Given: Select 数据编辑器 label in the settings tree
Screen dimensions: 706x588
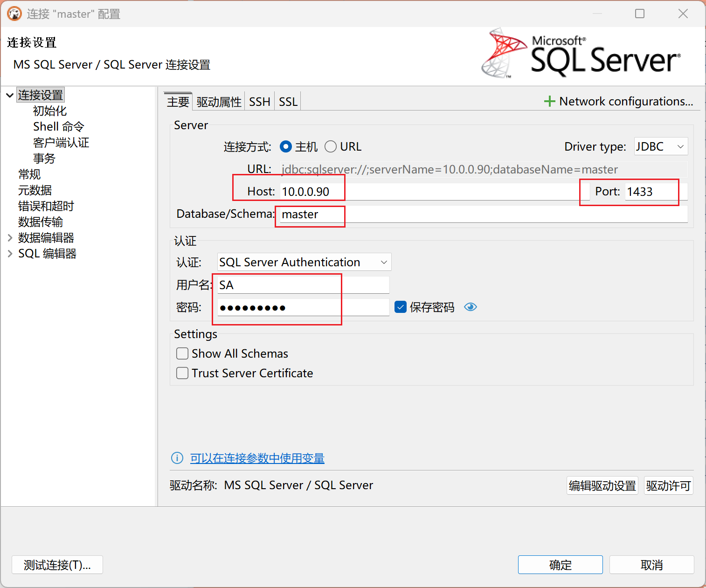Looking at the screenshot, I should [46, 238].
